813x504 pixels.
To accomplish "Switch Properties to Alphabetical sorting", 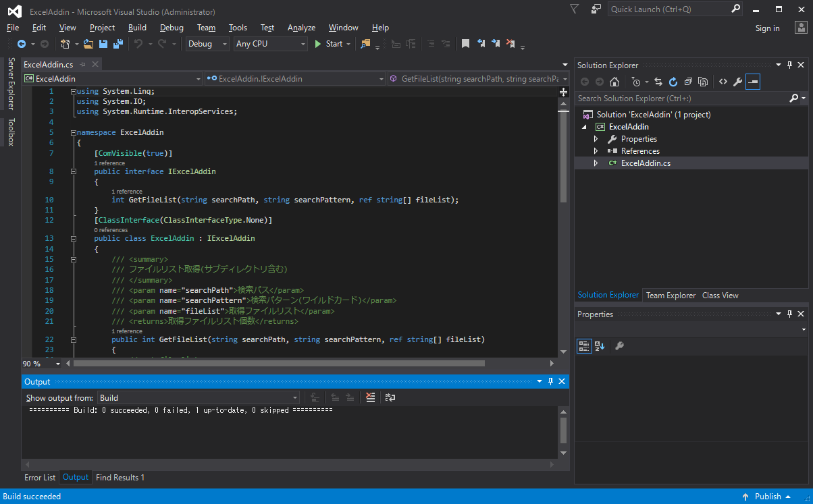I will coord(599,346).
